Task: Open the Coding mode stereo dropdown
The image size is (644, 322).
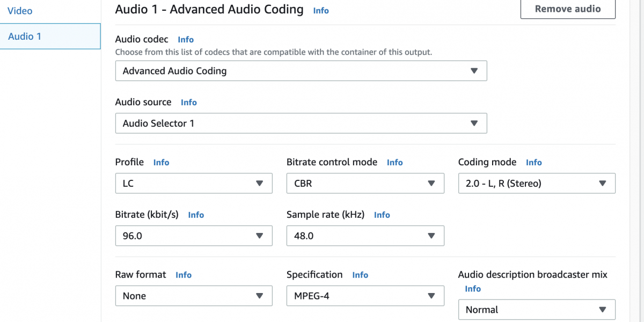Action: [x=537, y=184]
